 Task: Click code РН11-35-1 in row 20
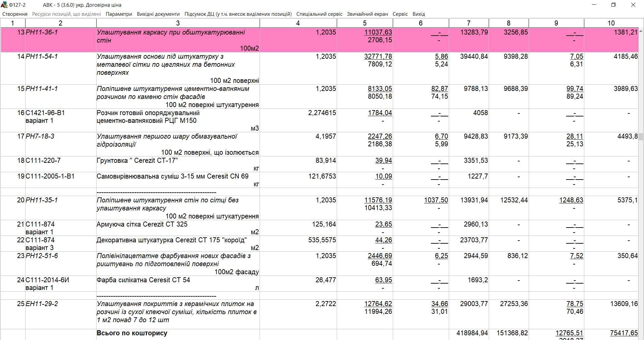point(42,200)
